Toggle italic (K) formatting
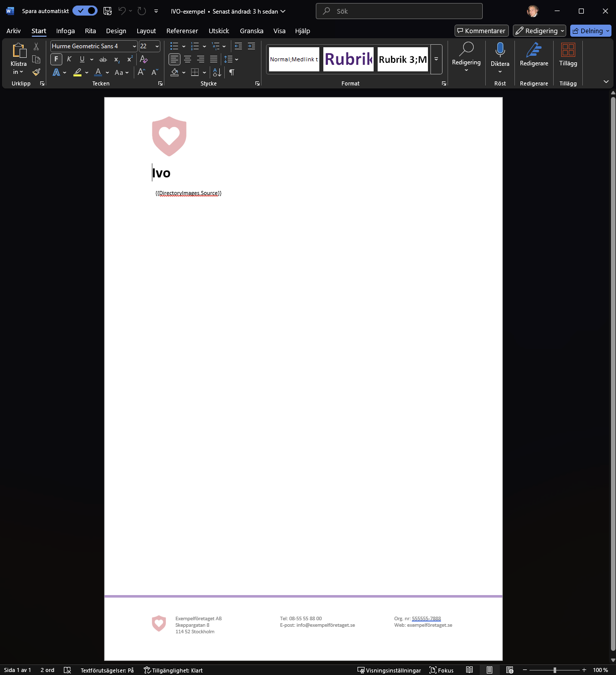Viewport: 616px width, 675px height. click(x=69, y=59)
